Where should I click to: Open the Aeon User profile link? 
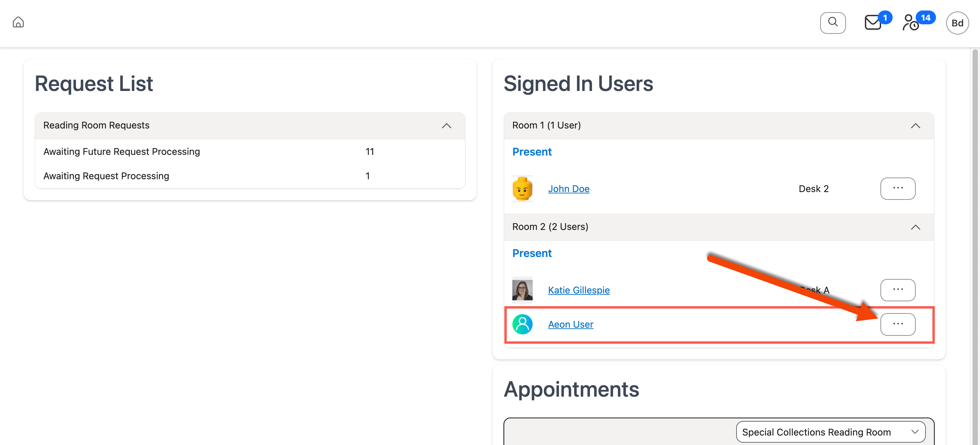click(570, 325)
